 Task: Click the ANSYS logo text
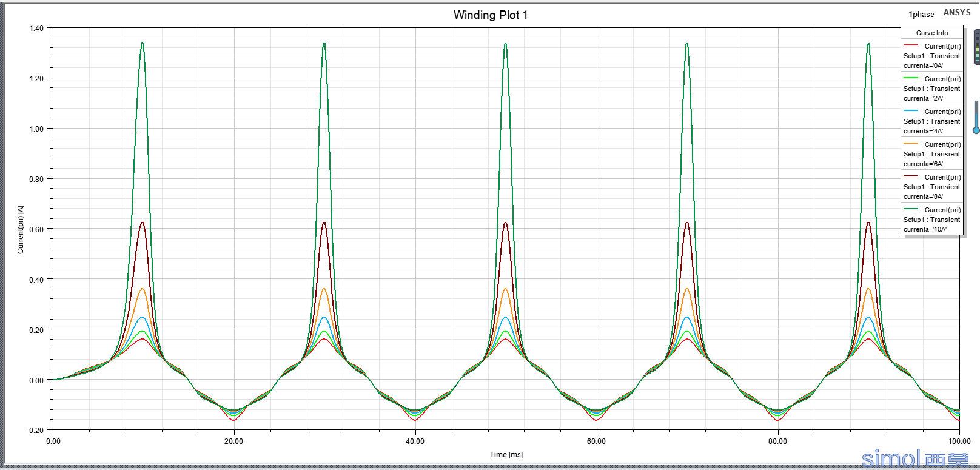click(957, 12)
